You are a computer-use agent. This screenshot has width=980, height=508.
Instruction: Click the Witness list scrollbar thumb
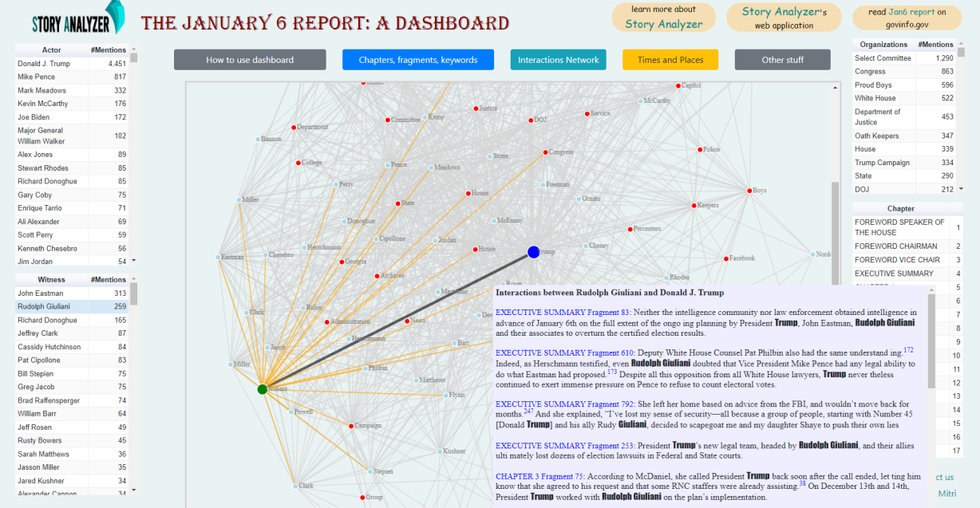[x=133, y=295]
